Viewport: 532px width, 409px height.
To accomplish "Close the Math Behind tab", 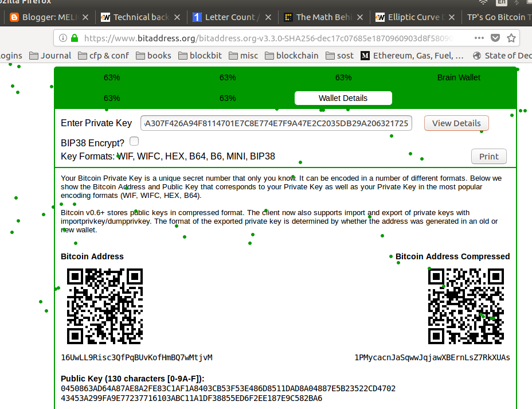I will click(360, 17).
